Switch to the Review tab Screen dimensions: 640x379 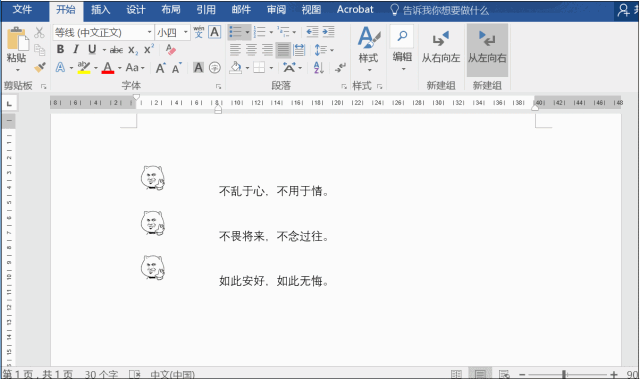tap(276, 9)
